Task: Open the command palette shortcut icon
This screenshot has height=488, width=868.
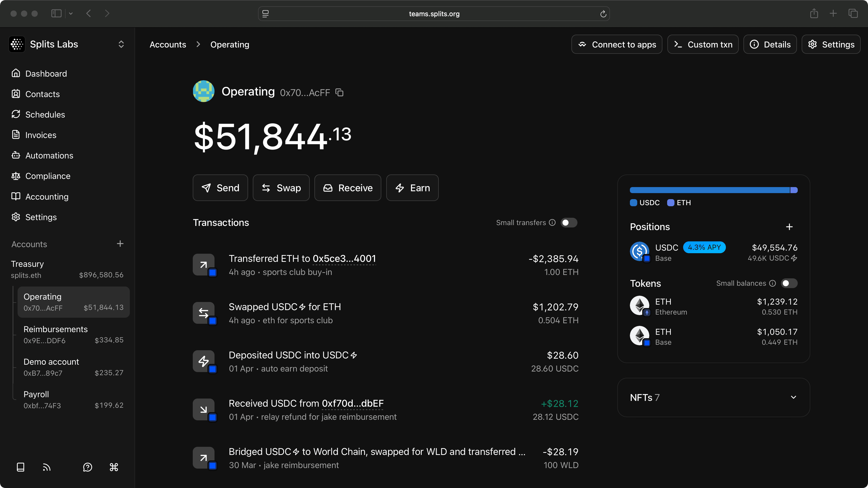Action: pos(114,467)
